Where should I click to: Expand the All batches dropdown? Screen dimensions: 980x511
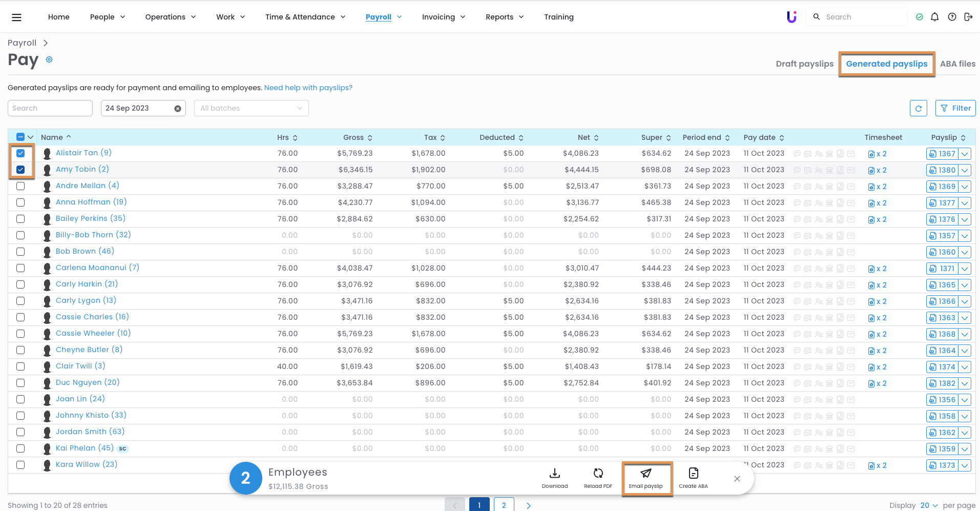(x=251, y=108)
